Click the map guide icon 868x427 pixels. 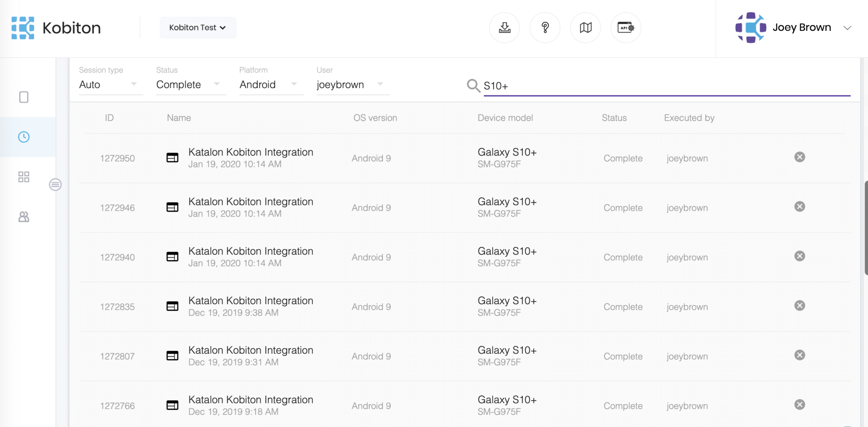tap(585, 28)
